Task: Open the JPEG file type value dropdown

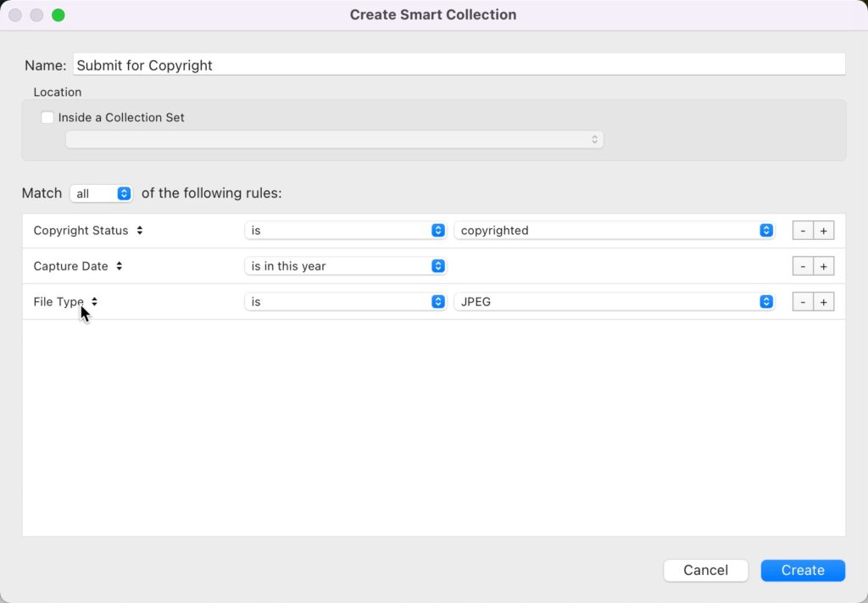Action: [615, 302]
